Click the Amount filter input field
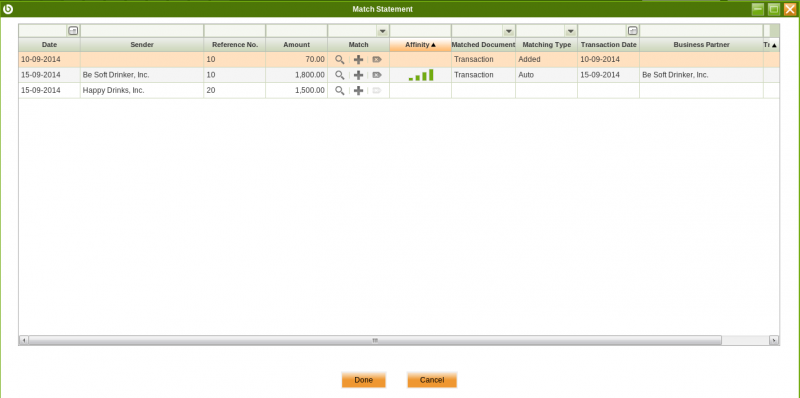 pos(296,31)
